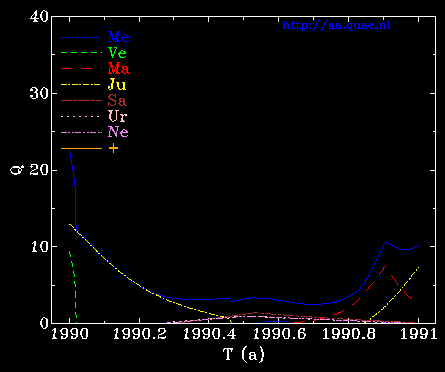Click the brown 'Sa' legend label
This screenshot has width=445, height=372.
pos(117,100)
